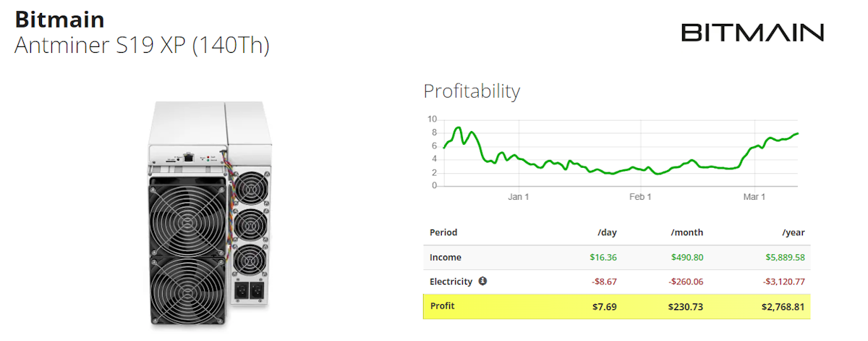Screen dimensions: 868x341
Task: Click the highlighted Profit row label
Action: (x=443, y=306)
